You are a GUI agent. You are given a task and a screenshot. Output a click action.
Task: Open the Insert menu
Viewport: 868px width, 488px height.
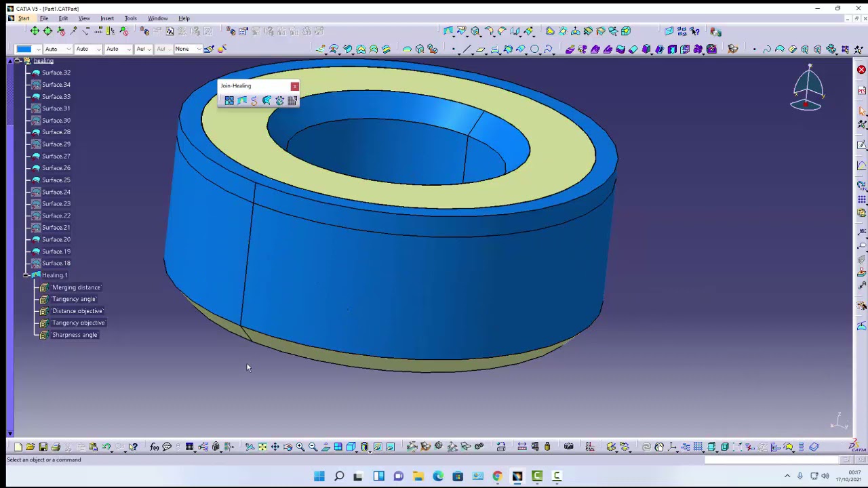coord(107,18)
